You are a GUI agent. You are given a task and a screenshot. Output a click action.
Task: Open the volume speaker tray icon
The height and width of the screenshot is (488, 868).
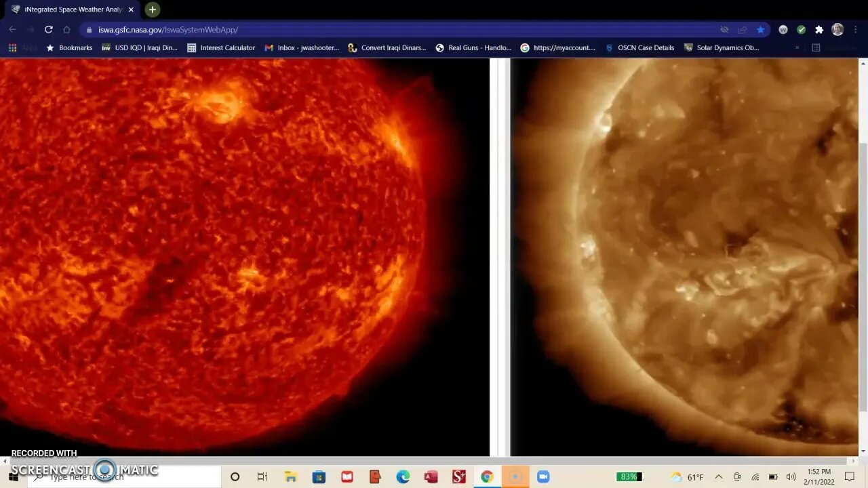(x=791, y=477)
